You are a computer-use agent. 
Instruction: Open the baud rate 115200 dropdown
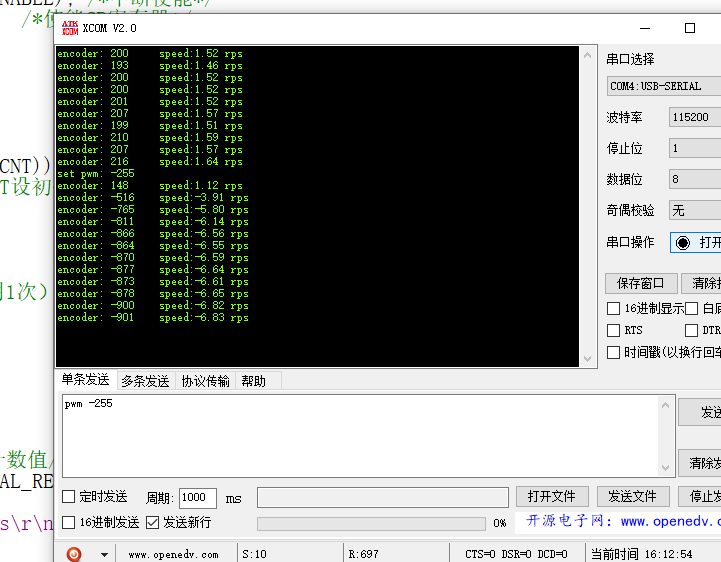(x=695, y=117)
